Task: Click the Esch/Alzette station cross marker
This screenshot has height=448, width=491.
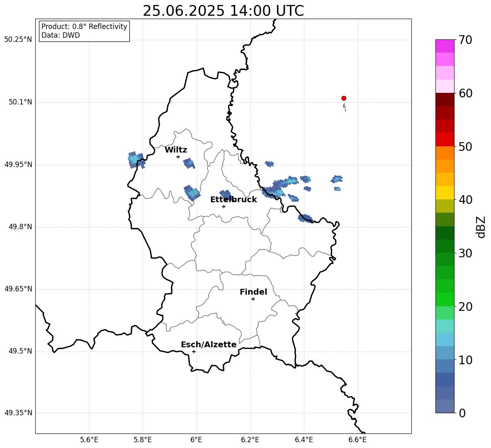Action: point(194,351)
